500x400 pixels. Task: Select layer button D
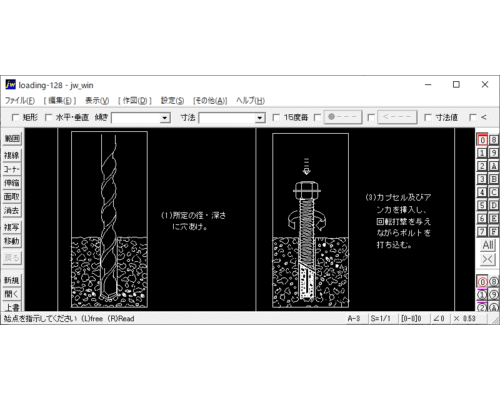[x=494, y=205]
